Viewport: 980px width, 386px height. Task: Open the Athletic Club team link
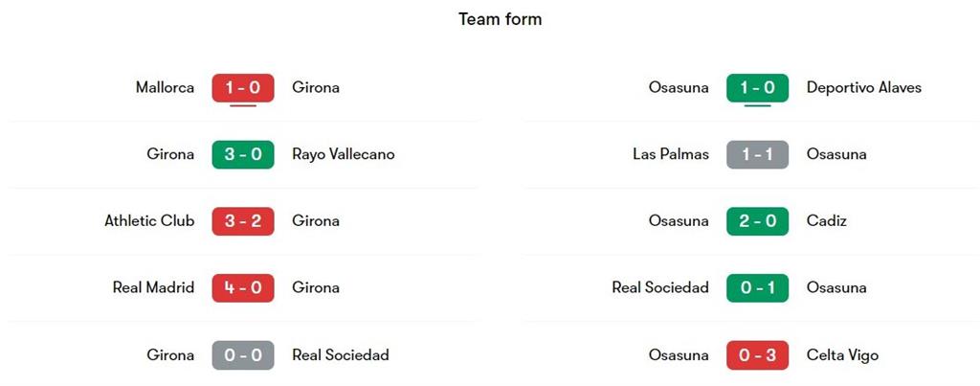coord(149,221)
